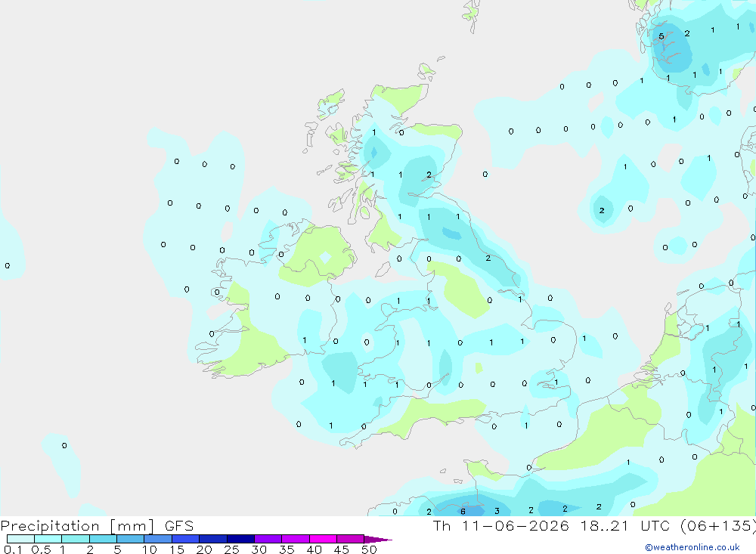Click the legend label "0.1"

coord(13,549)
